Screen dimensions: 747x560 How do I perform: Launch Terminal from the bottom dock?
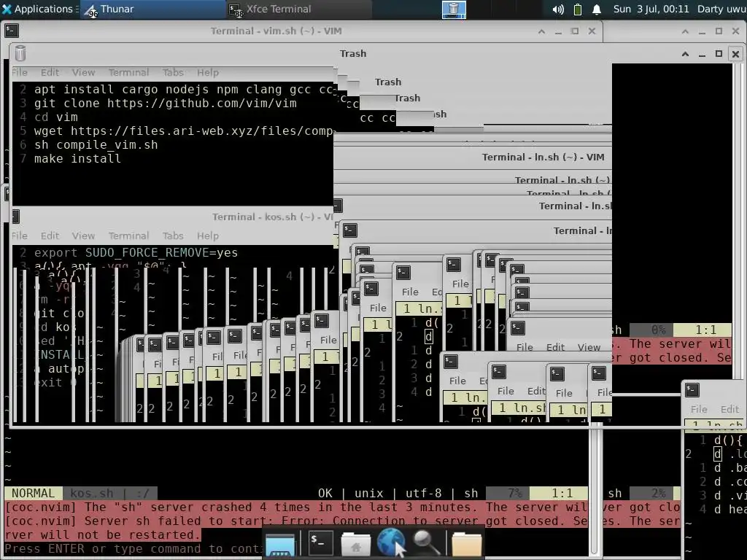[x=320, y=542]
